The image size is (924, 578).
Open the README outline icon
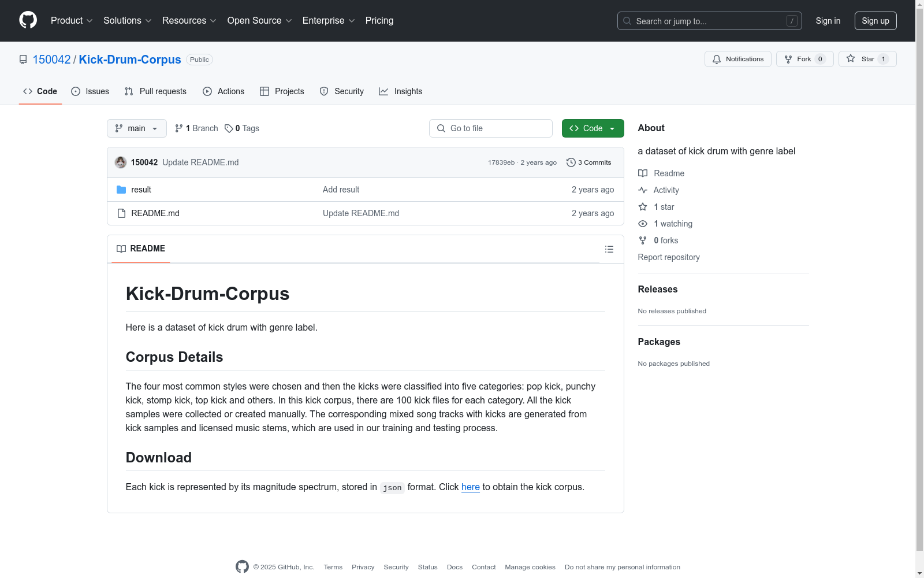point(609,249)
